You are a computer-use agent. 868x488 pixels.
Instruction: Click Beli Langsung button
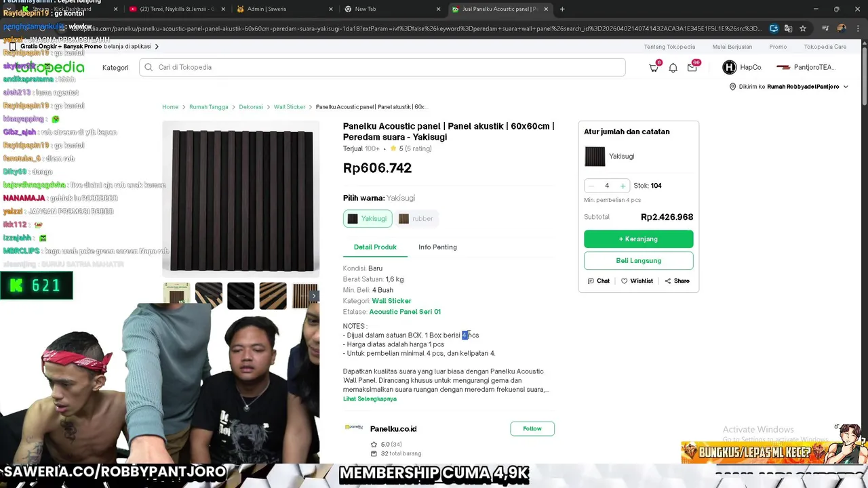tap(639, 260)
